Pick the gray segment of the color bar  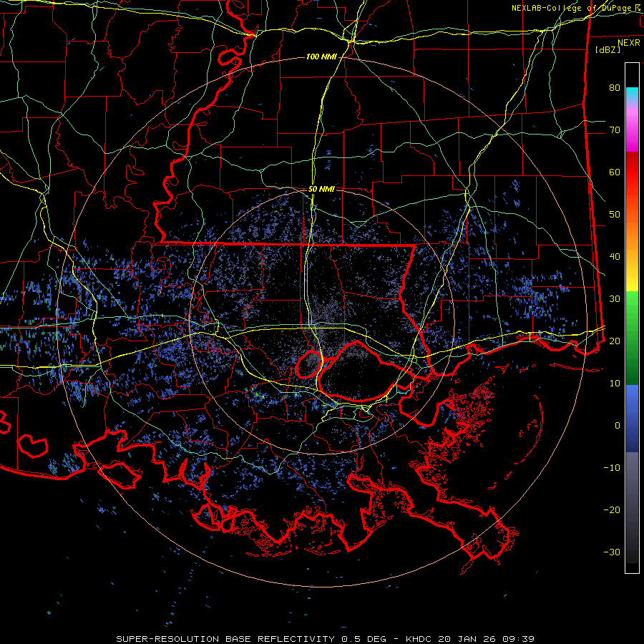(x=632, y=507)
